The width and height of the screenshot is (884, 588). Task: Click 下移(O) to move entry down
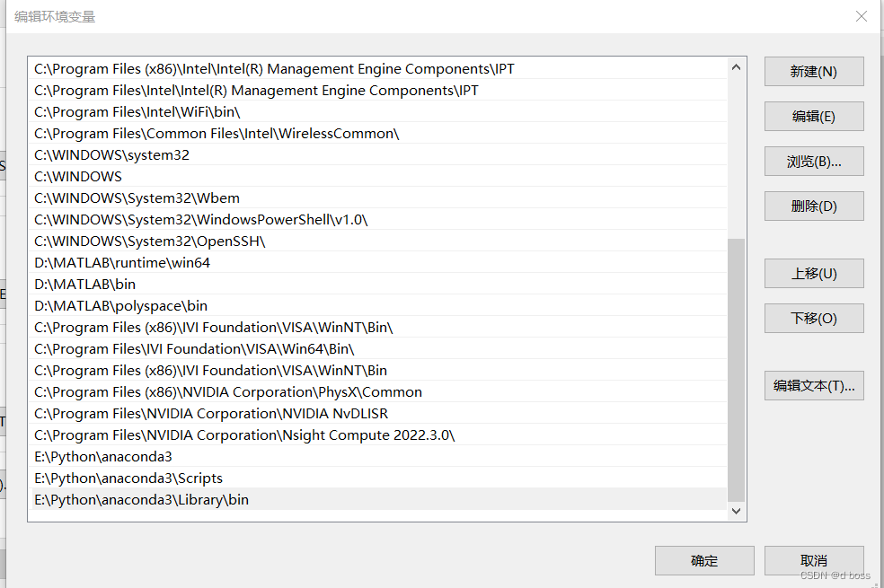click(813, 318)
